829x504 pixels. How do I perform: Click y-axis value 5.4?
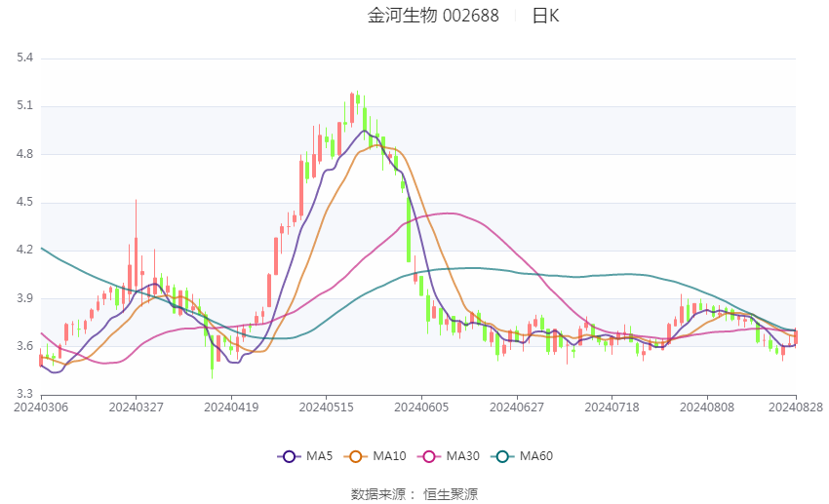[x=24, y=58]
